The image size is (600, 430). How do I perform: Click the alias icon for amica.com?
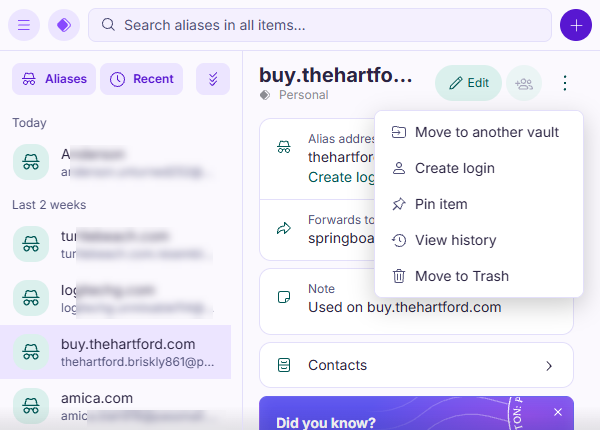point(31,406)
